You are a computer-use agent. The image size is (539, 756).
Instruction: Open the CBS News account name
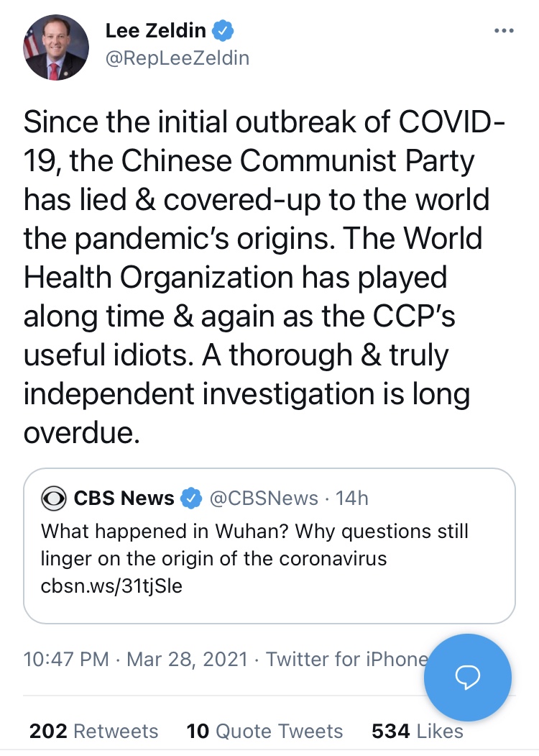point(124,498)
